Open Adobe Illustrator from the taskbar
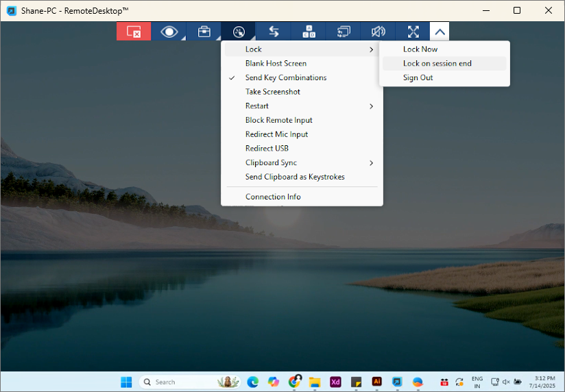The image size is (565, 392). point(376,382)
